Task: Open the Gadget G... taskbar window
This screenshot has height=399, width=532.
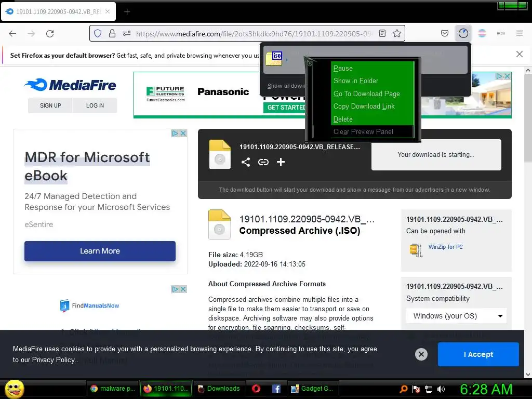Action: pyautogui.click(x=313, y=389)
